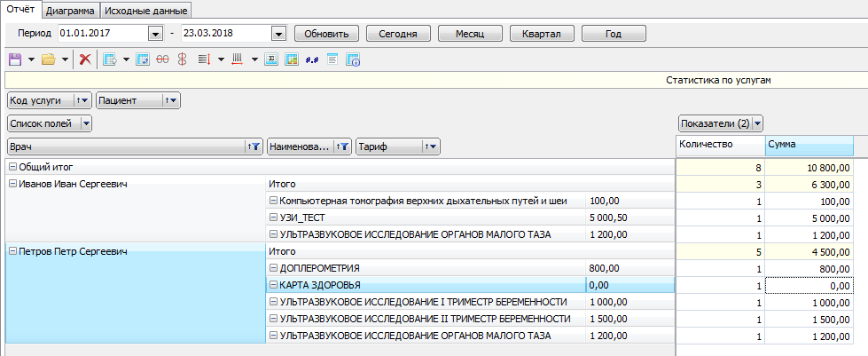Click the color highlight grid icon

[290, 59]
